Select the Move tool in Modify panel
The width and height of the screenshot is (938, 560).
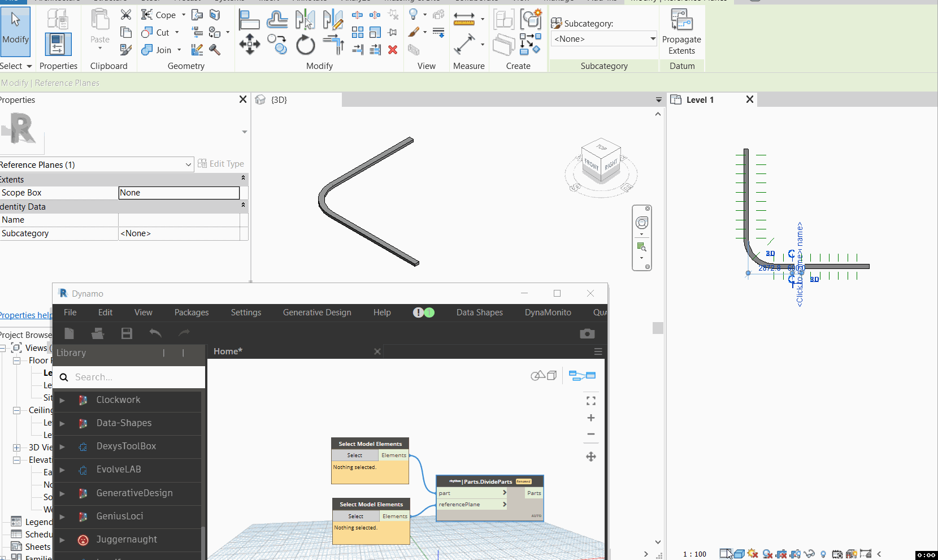(x=249, y=44)
